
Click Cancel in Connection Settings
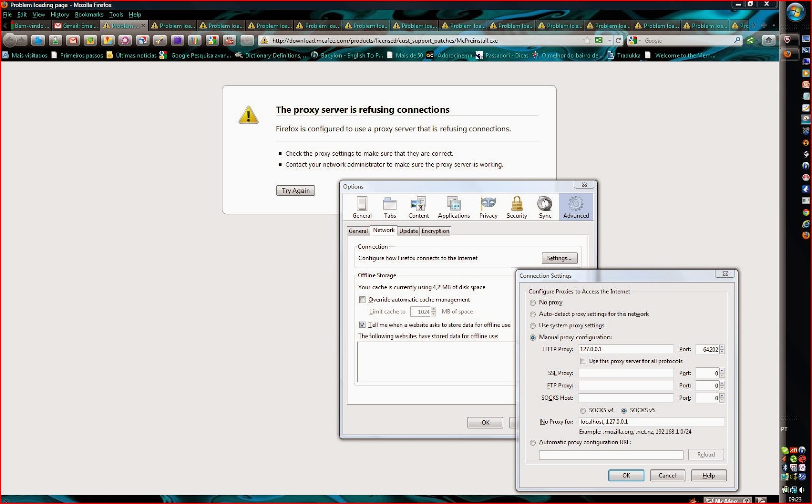click(667, 476)
